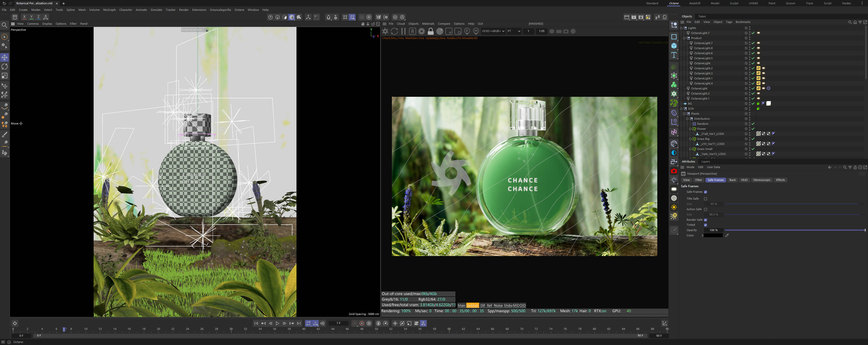This screenshot has height=345, width=868.
Task: Toggle visibility dots for BG object
Action: (750, 104)
